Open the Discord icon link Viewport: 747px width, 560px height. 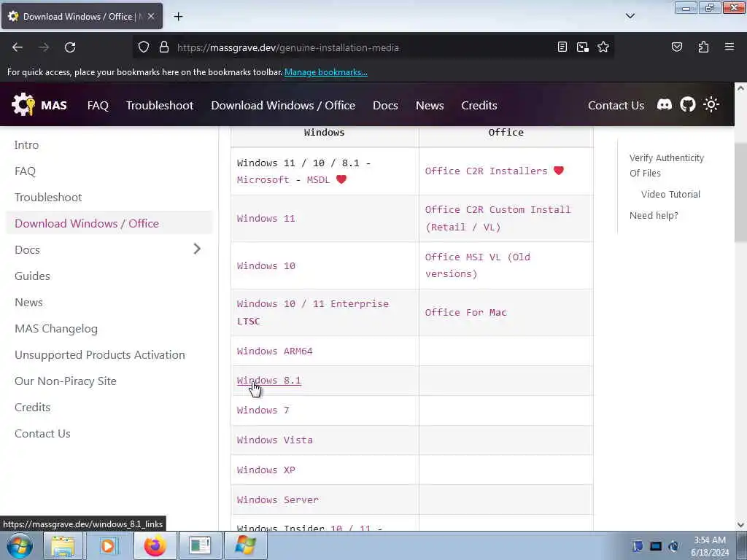[664, 104]
